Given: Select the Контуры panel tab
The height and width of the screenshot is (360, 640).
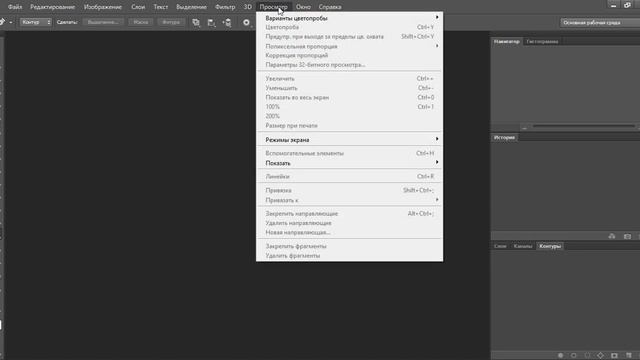Looking at the screenshot, I should coord(550,246).
